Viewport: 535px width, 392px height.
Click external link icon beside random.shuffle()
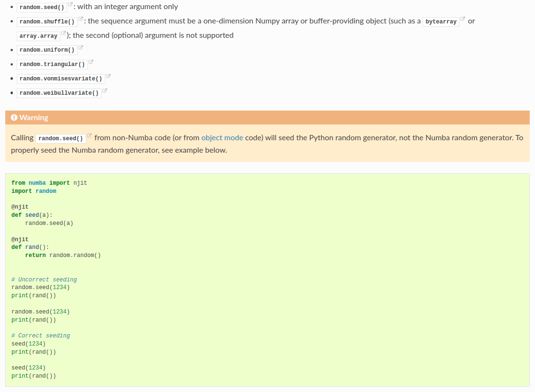pyautogui.click(x=80, y=19)
